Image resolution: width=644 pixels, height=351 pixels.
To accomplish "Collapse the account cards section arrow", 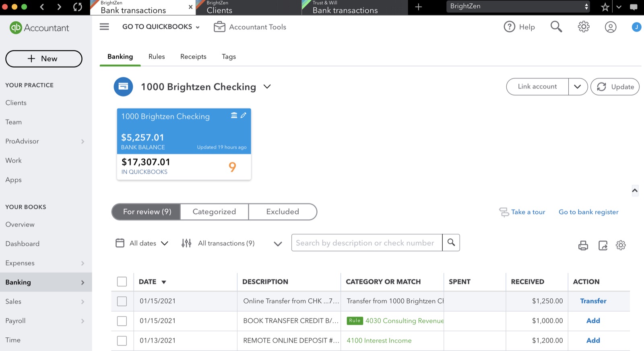I will pyautogui.click(x=635, y=190).
